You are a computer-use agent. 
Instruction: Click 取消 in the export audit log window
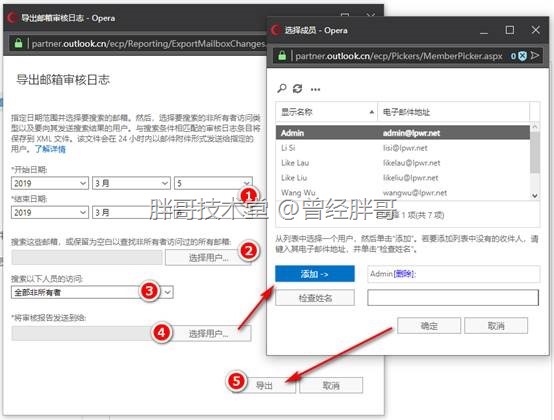tap(331, 385)
